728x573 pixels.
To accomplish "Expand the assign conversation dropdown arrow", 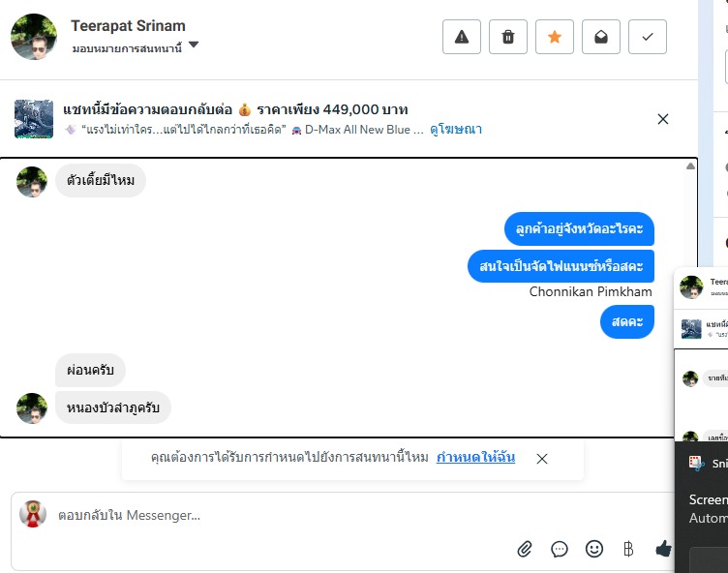I will point(194,45).
